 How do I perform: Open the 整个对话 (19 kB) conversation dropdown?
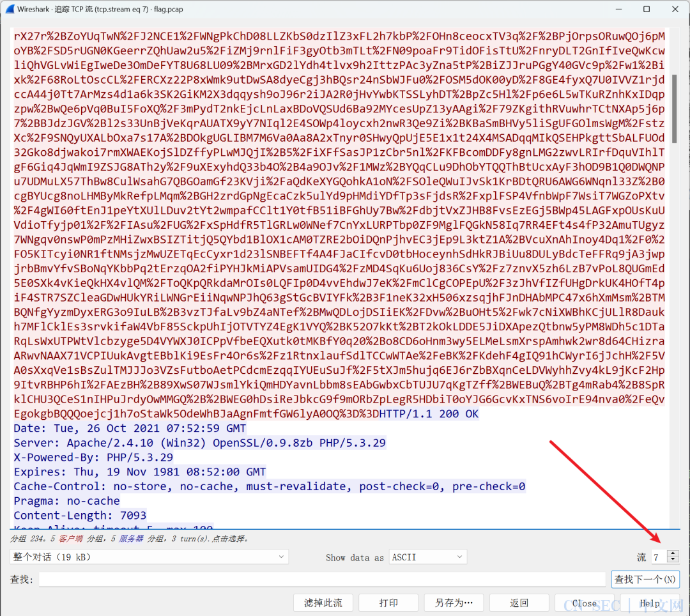coord(149,557)
